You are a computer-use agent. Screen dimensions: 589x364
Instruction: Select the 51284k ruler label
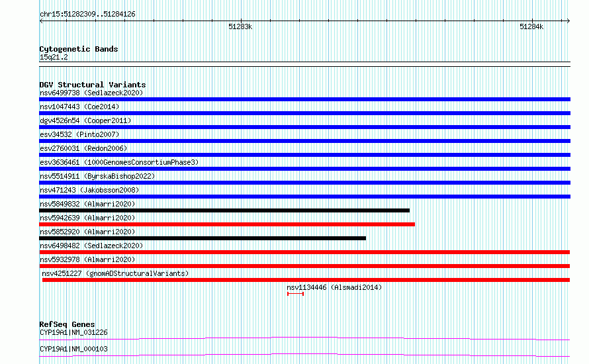coord(531,27)
